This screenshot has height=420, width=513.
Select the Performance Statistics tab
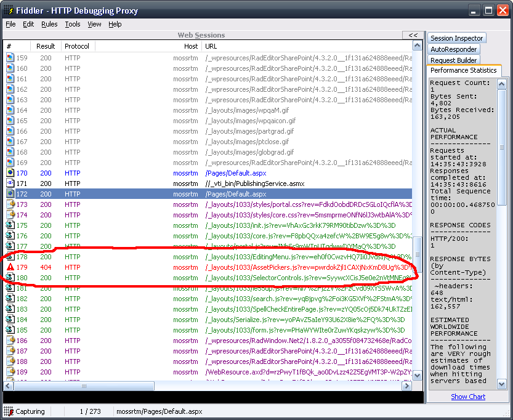[x=464, y=70]
